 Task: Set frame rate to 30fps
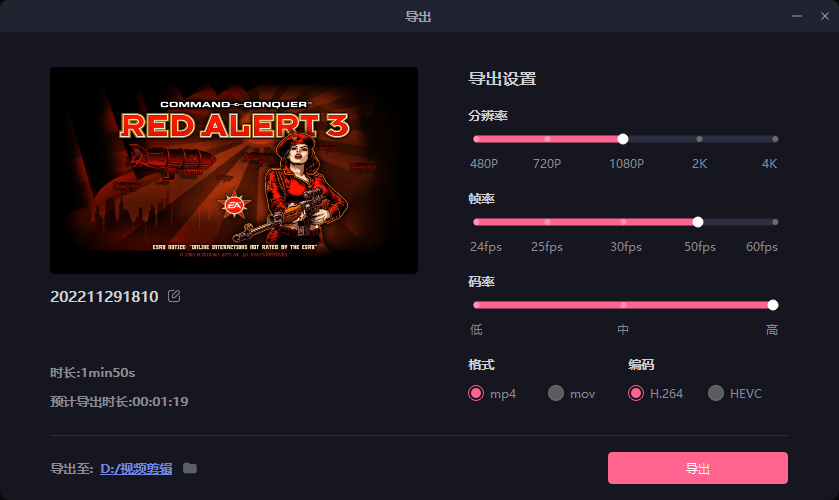[623, 222]
